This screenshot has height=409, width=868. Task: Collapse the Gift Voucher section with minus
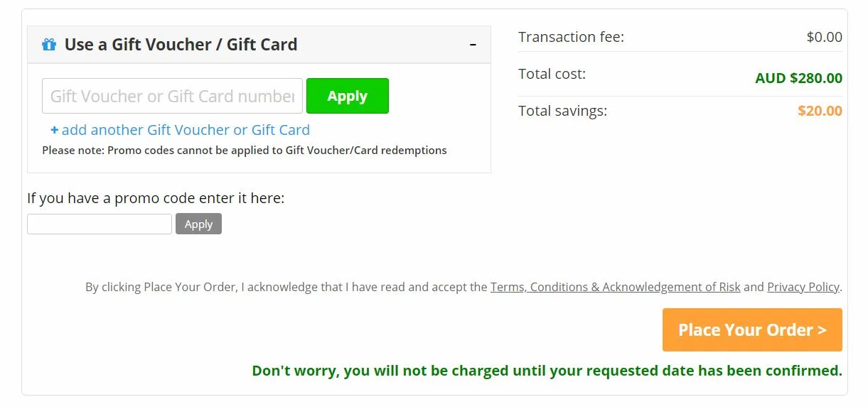tap(473, 45)
